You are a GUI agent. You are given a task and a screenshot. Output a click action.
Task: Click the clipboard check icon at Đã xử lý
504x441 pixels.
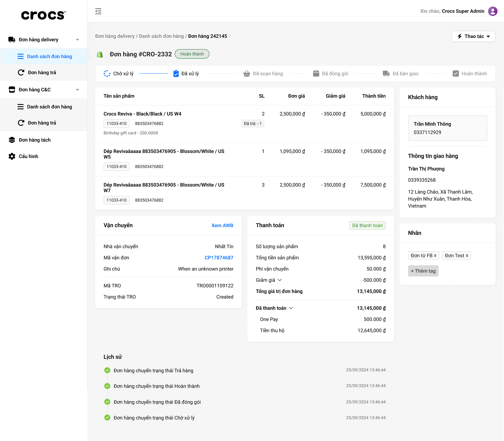(x=176, y=73)
